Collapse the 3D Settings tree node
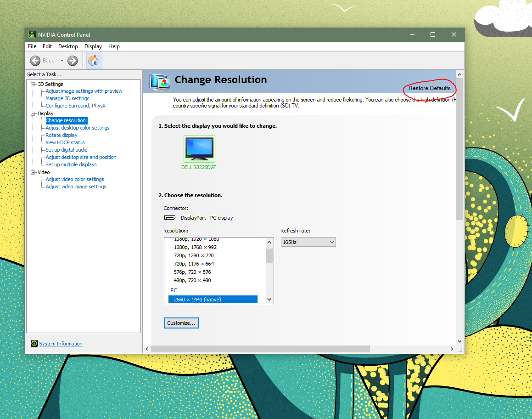 tap(33, 84)
